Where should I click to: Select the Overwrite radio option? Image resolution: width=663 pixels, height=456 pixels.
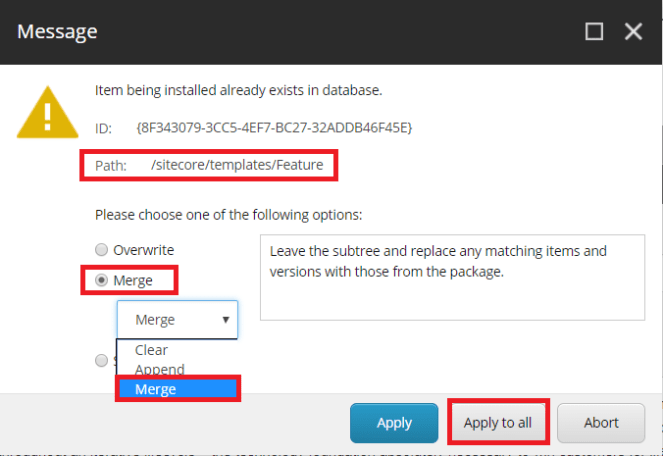pos(101,249)
